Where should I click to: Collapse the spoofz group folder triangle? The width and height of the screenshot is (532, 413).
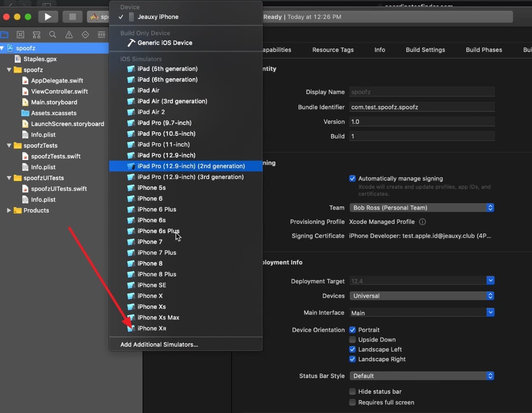[9, 70]
